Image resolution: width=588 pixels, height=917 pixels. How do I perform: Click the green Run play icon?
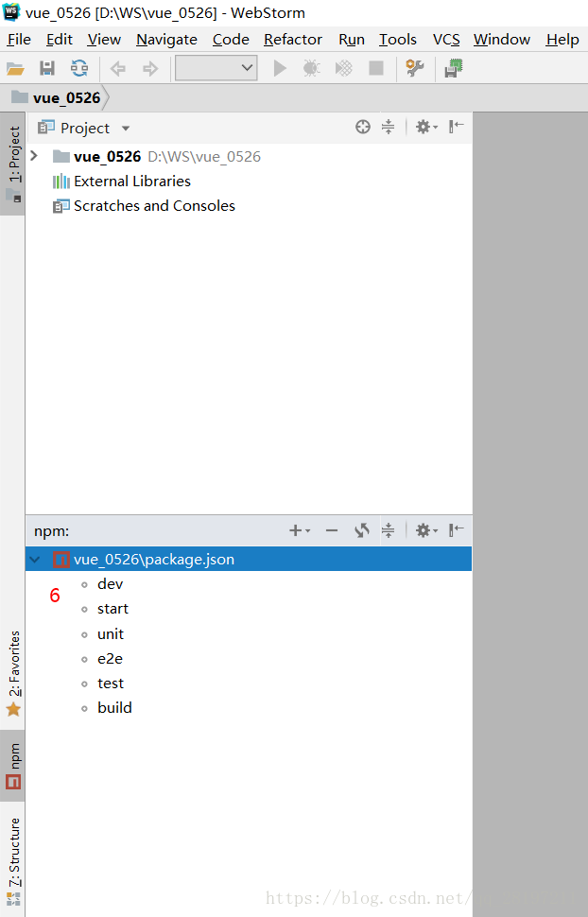(280, 68)
